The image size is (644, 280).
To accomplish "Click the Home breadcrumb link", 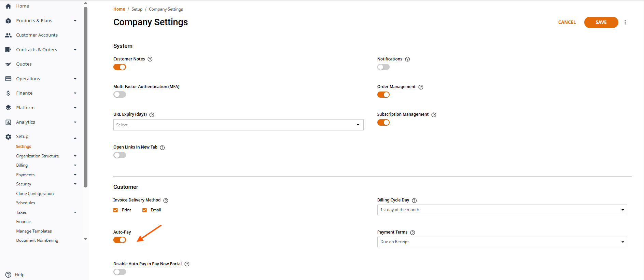I will pyautogui.click(x=119, y=9).
